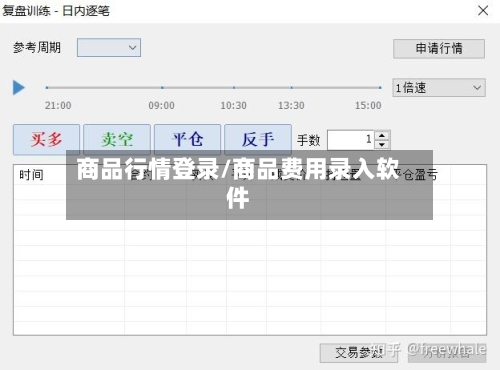Click into the 手数 input field
Image resolution: width=500 pixels, height=370 pixels.
coord(350,140)
